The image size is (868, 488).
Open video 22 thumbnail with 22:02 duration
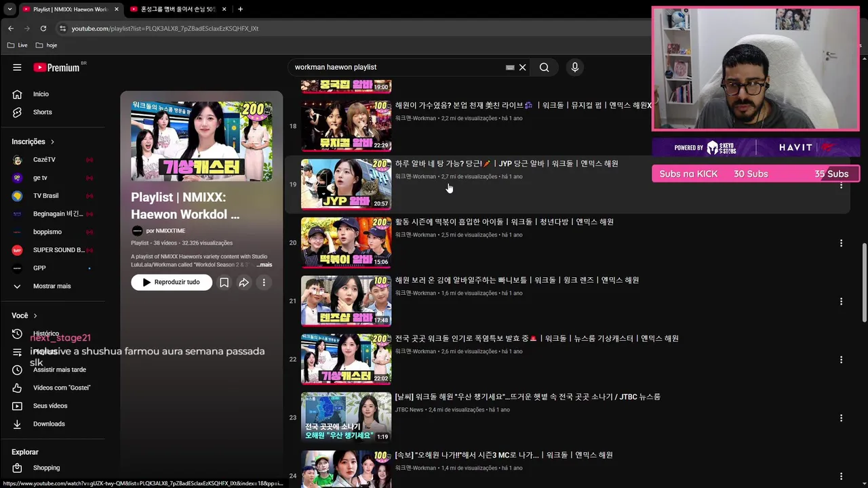click(346, 359)
